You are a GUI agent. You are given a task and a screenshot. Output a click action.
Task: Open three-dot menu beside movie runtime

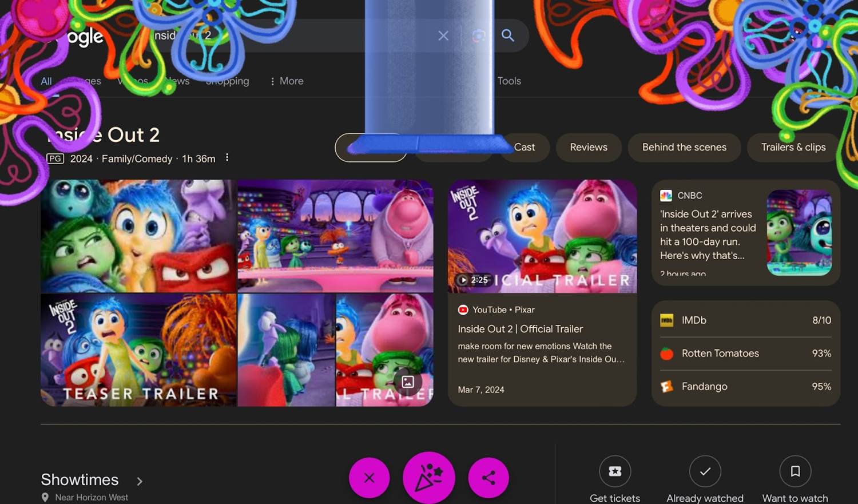pyautogui.click(x=227, y=157)
